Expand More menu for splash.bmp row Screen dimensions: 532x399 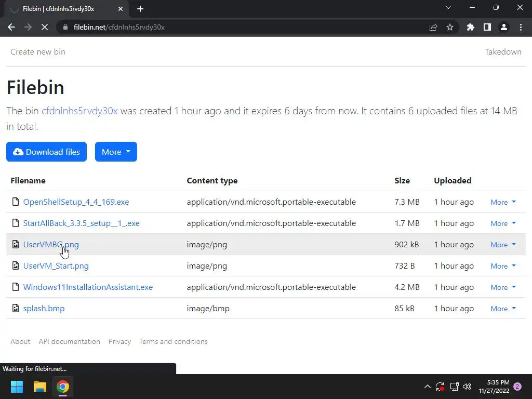[x=503, y=309]
